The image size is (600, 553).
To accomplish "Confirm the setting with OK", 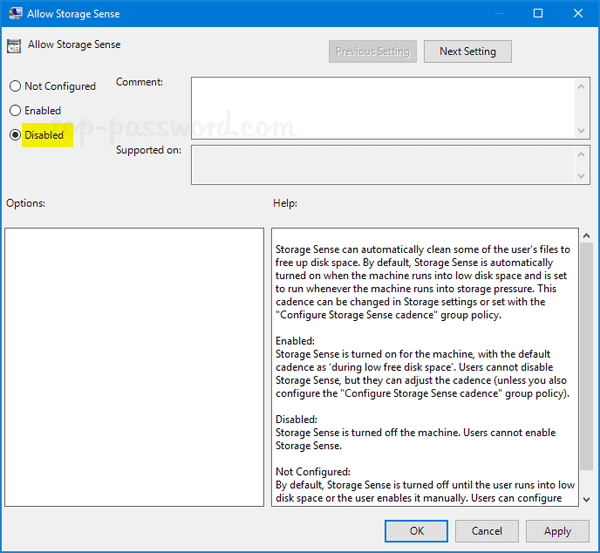I will (417, 531).
